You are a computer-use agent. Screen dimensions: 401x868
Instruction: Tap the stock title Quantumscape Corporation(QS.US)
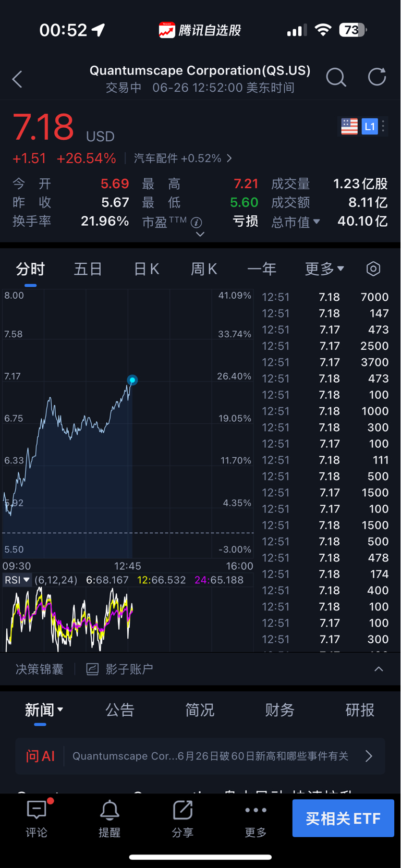tap(200, 70)
